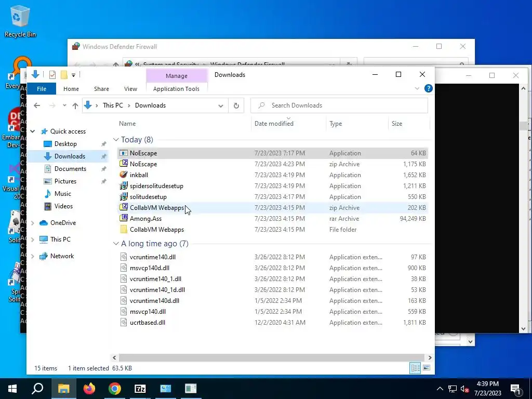Collapse the Today group

[x=116, y=140]
